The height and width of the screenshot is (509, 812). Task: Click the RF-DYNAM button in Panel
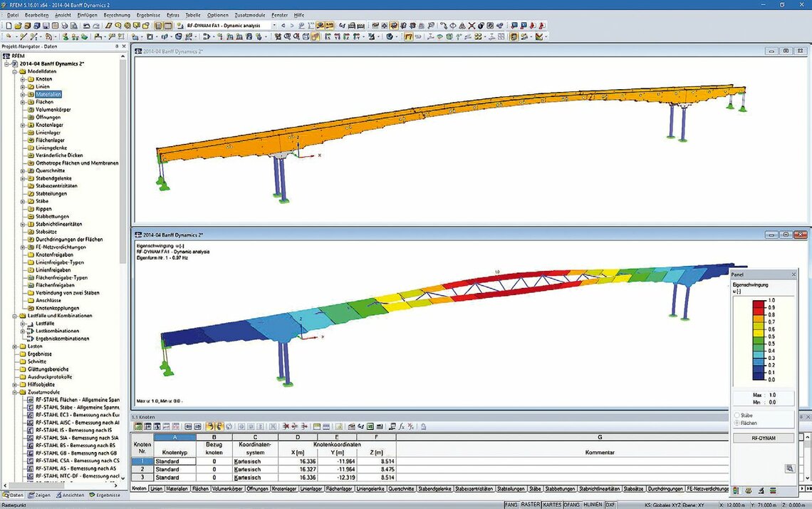click(764, 438)
